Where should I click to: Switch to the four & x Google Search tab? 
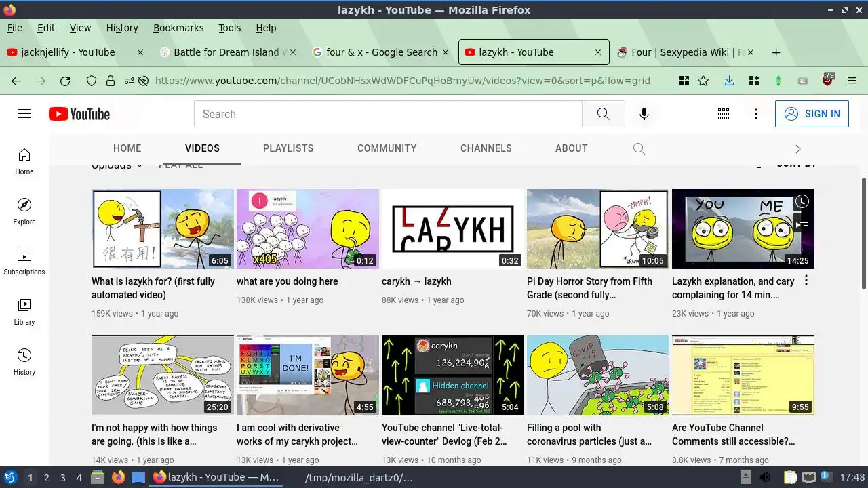380,52
